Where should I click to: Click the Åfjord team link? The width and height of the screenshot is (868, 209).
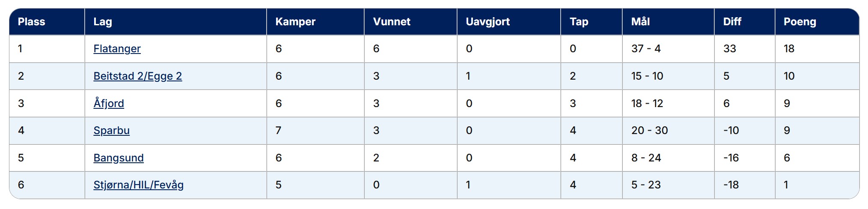pyautogui.click(x=109, y=104)
